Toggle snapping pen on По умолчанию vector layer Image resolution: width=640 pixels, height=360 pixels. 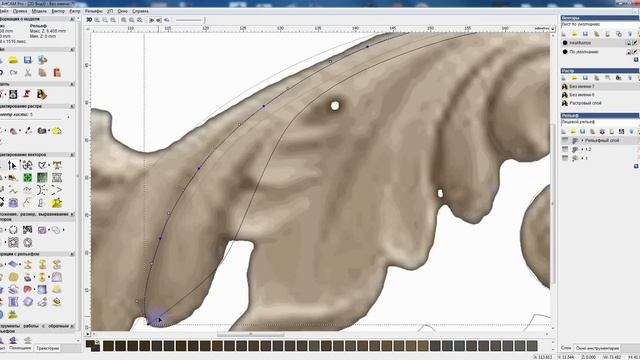635,52
